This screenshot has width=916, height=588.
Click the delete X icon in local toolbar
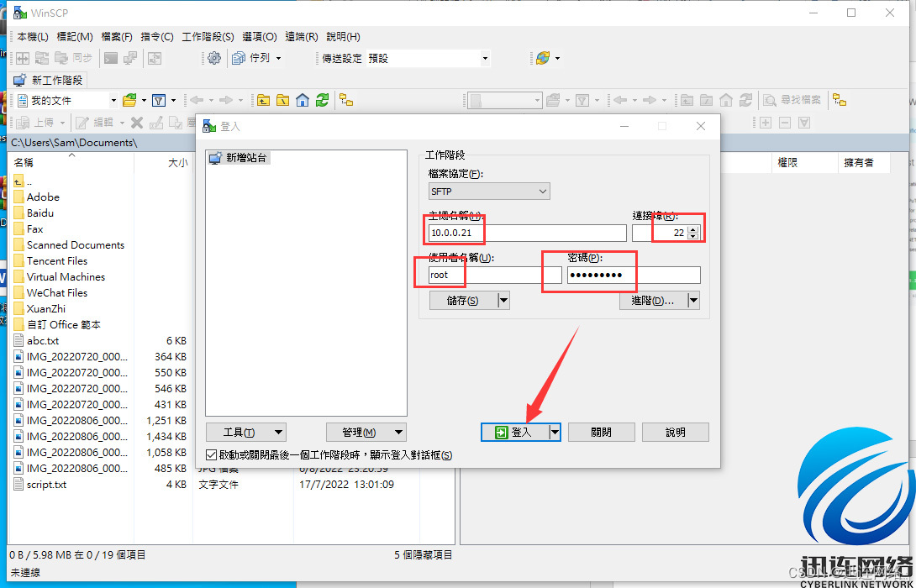click(137, 123)
